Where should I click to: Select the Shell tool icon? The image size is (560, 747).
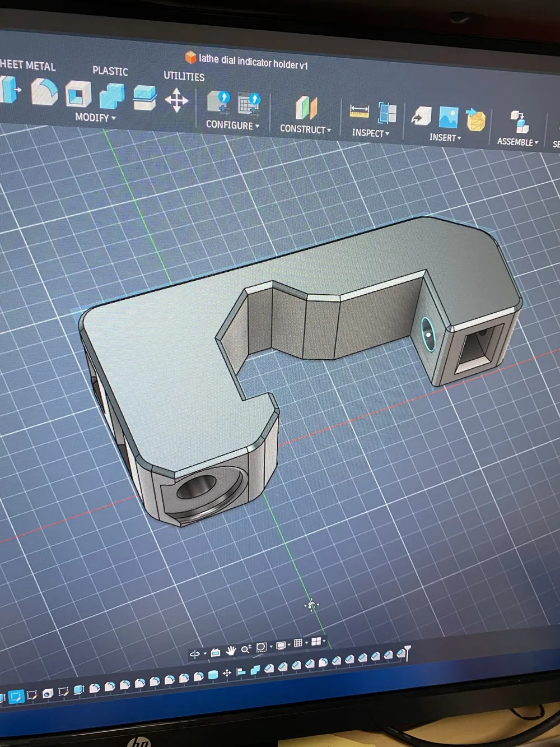[x=78, y=94]
